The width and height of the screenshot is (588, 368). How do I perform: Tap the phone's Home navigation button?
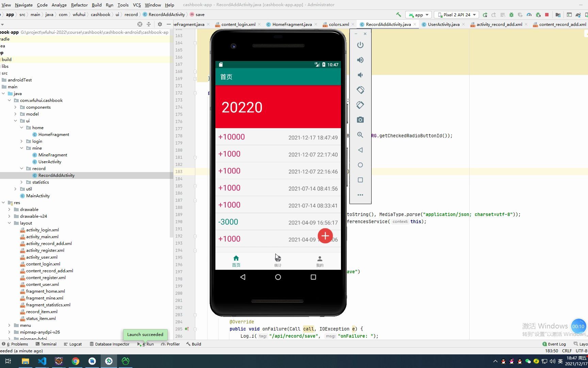pyautogui.click(x=278, y=277)
